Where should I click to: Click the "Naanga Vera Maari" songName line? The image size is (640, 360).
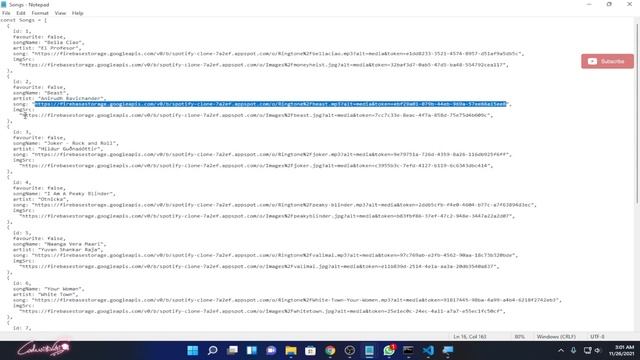(59, 244)
